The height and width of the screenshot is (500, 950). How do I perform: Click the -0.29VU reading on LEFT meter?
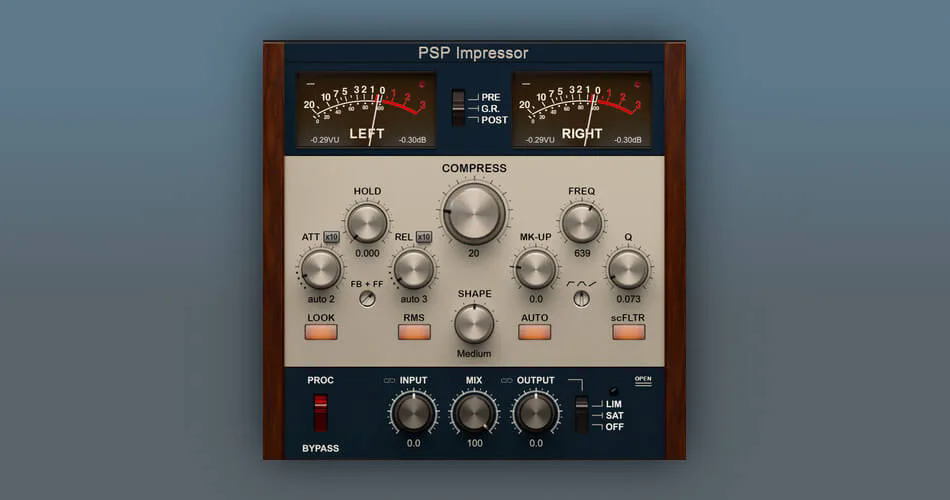click(325, 140)
